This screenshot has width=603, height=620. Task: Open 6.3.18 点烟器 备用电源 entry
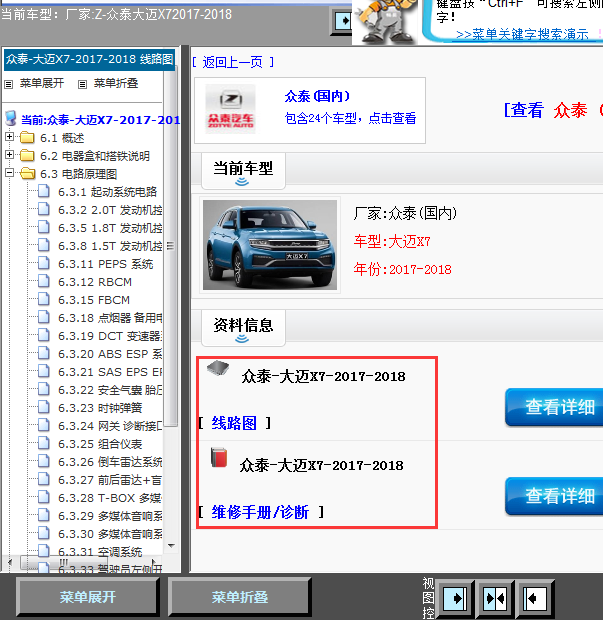coord(110,318)
